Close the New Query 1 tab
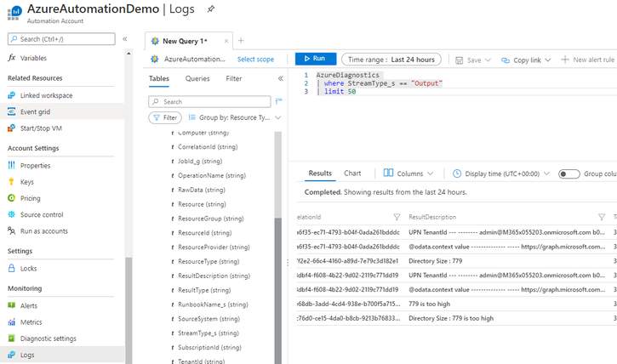 coord(226,41)
